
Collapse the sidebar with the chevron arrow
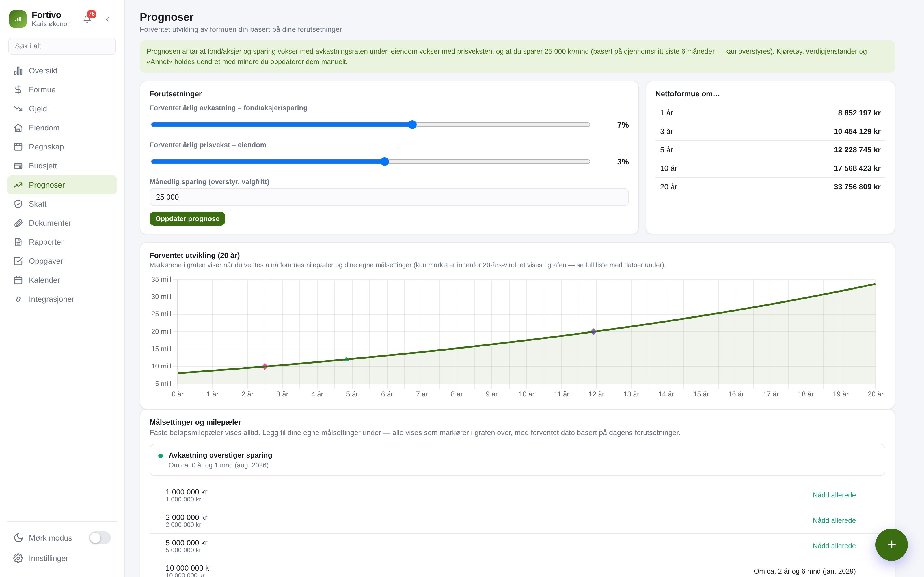[107, 19]
